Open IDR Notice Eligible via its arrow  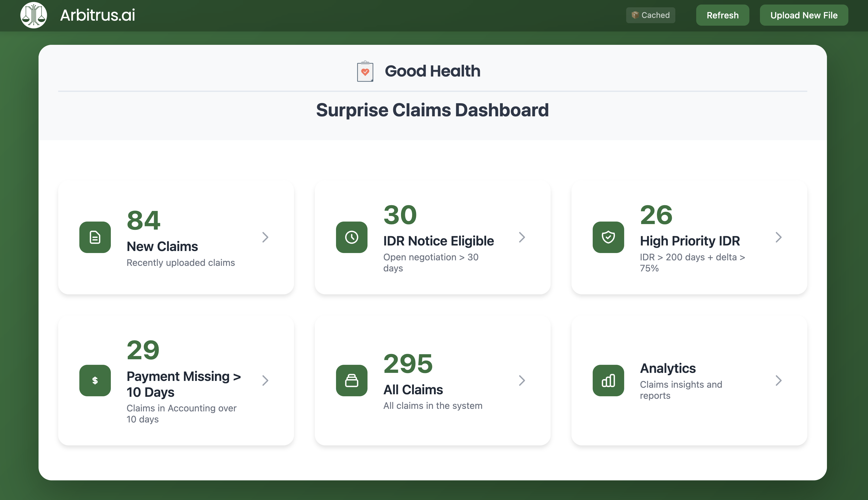pos(521,237)
